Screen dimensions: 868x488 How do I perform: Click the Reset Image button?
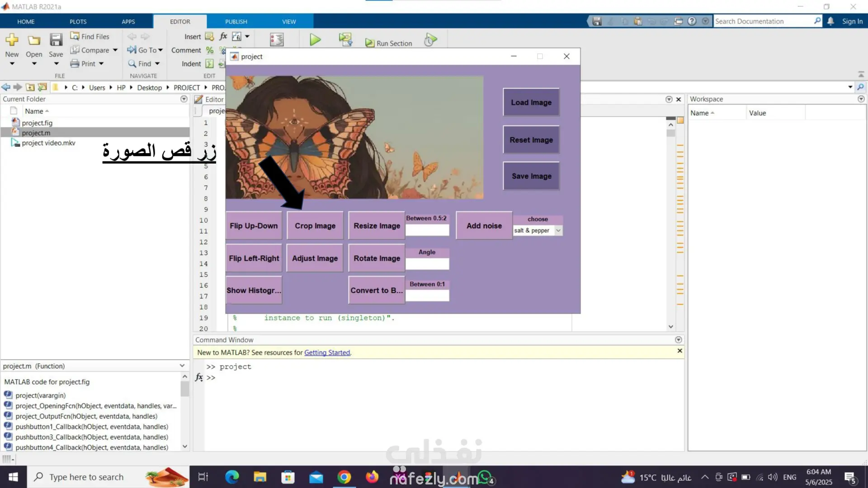pyautogui.click(x=531, y=140)
